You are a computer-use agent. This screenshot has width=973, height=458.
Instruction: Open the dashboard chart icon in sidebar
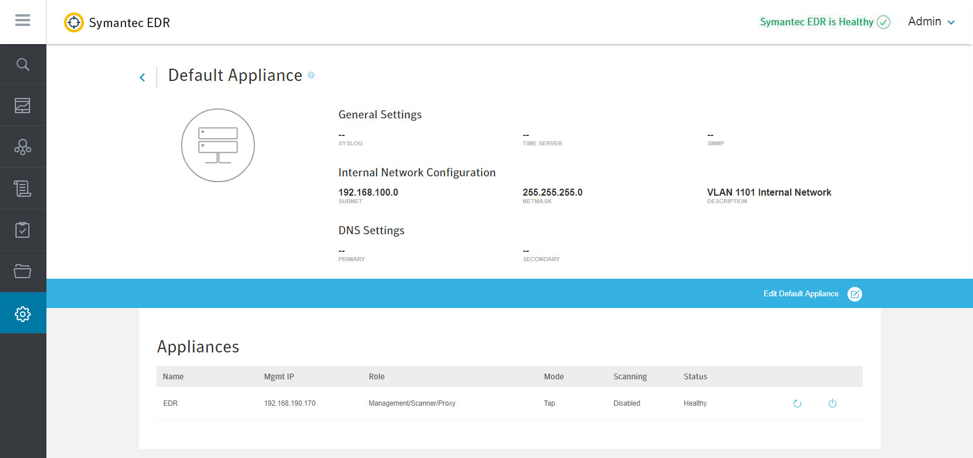pos(22,106)
